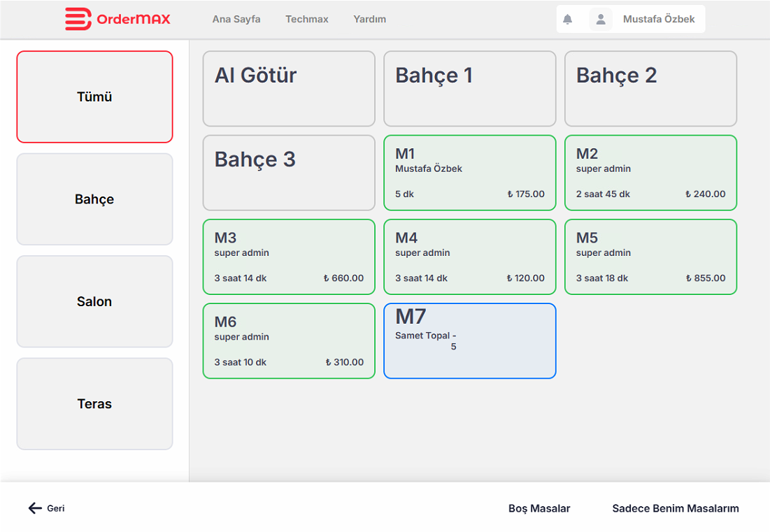The width and height of the screenshot is (770, 532).
Task: Enable Sadece Benim Masalarım filter
Action: (675, 509)
